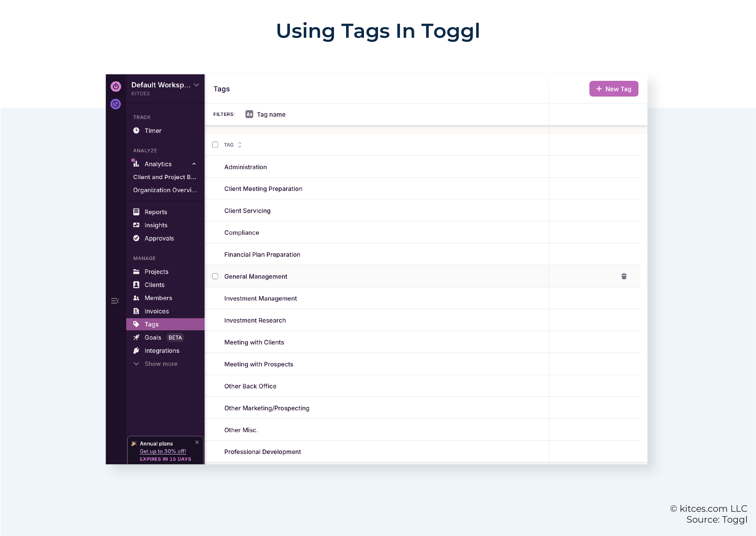Click the Tags label icon in sidebar
756x536 pixels.
pyautogui.click(x=136, y=324)
